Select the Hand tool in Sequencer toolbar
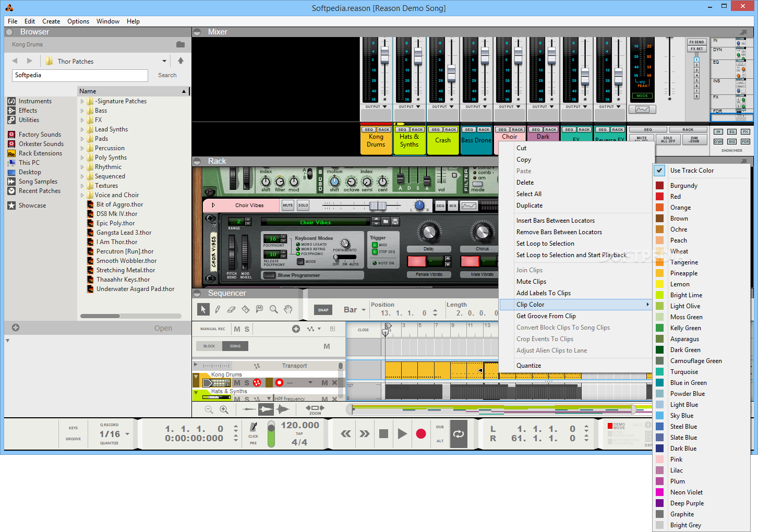 [288, 309]
